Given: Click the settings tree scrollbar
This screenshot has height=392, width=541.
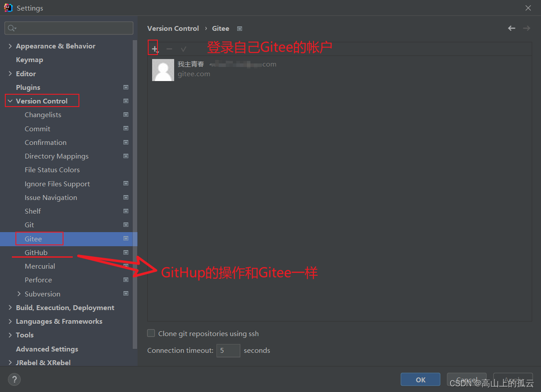Looking at the screenshot, I should click(135, 194).
